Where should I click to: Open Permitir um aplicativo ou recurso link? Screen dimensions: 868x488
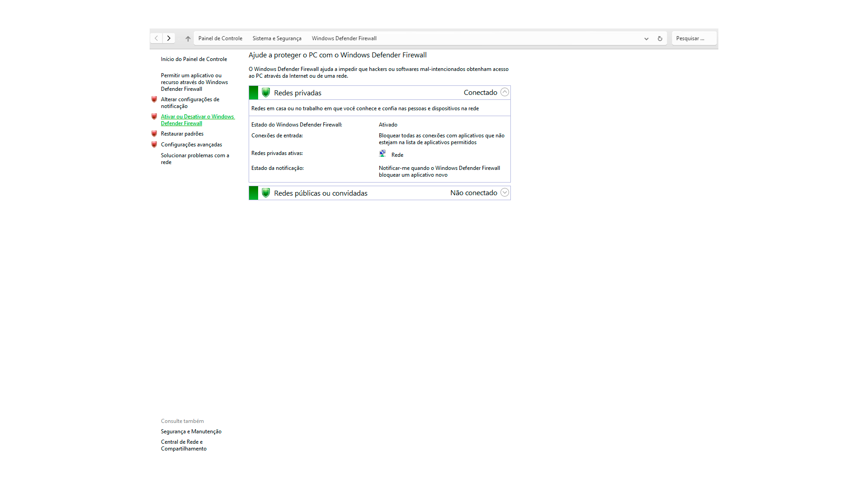194,82
